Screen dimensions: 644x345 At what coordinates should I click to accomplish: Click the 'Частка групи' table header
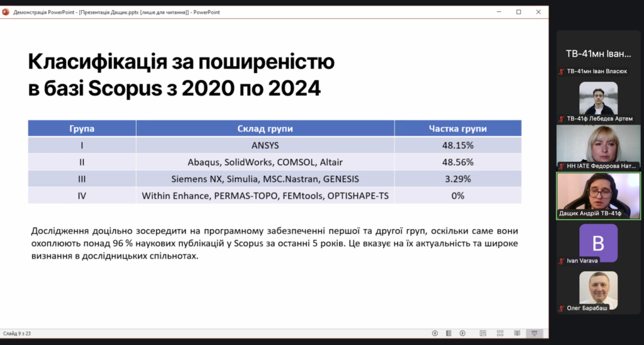tap(458, 128)
